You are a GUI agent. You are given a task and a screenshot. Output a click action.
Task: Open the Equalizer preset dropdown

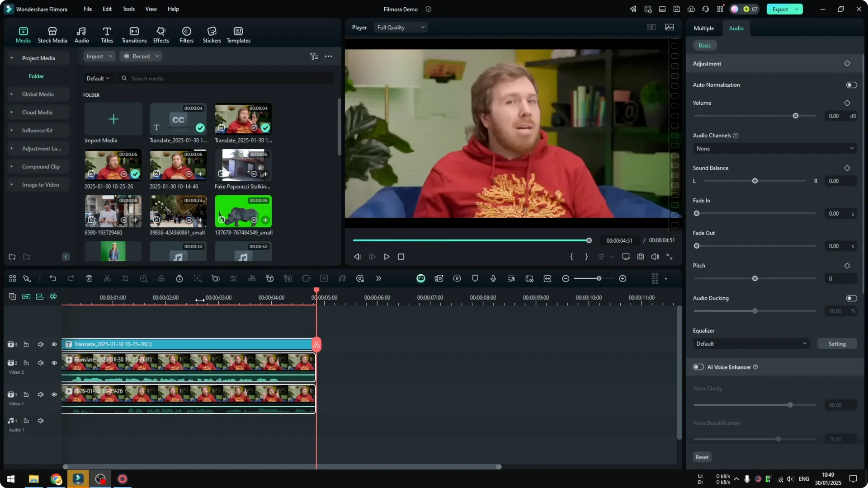coord(750,343)
